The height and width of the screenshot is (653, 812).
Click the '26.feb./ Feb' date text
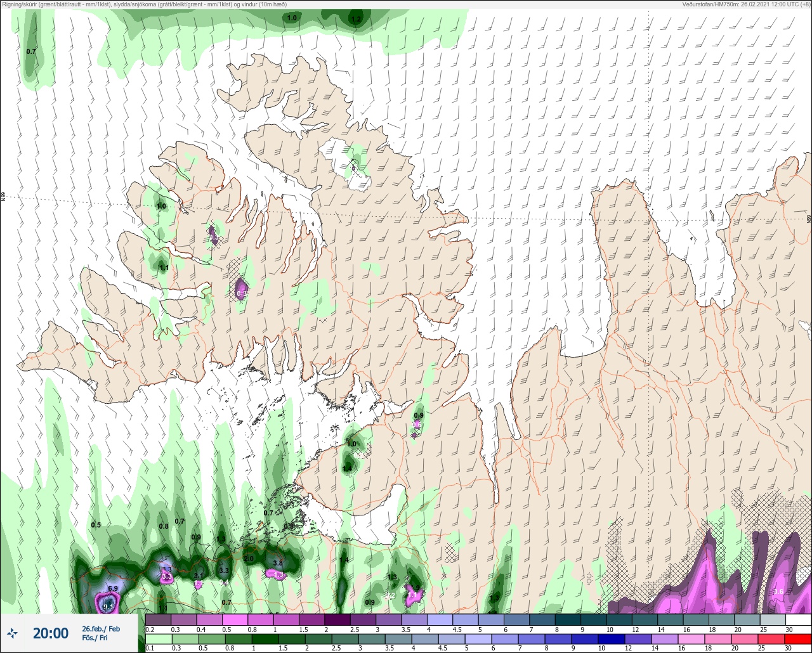click(x=100, y=628)
